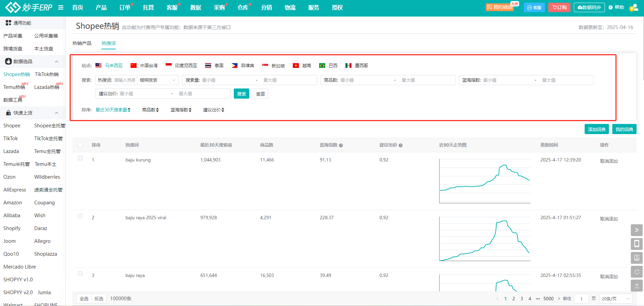Open Lazada热销 in sidebar
Viewport: 644px width, 306px height.
(x=47, y=87)
